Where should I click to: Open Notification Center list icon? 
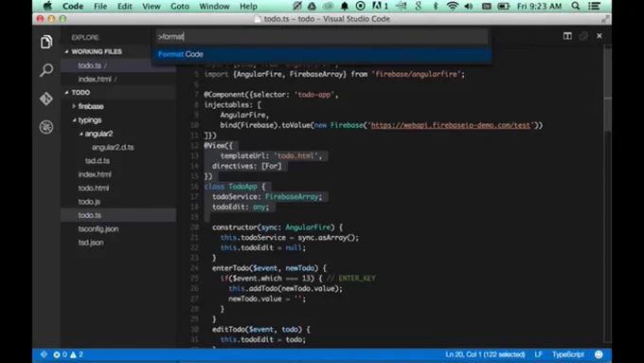click(x=594, y=7)
